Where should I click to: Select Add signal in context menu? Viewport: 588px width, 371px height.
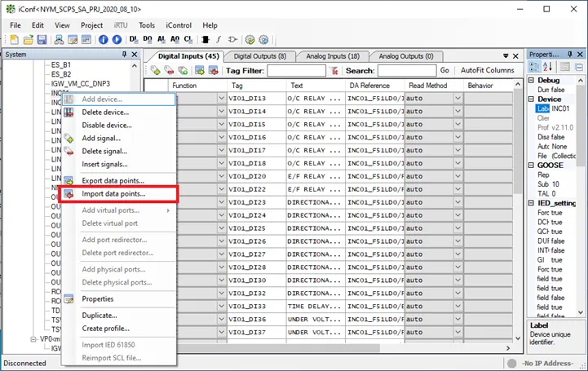[x=119, y=139]
